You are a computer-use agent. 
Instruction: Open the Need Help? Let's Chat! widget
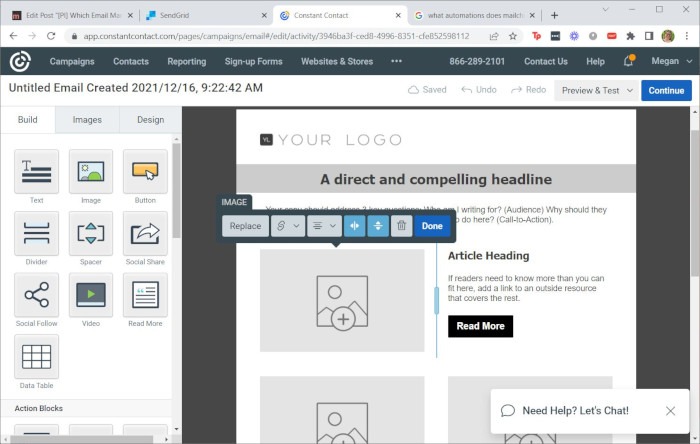click(x=575, y=411)
